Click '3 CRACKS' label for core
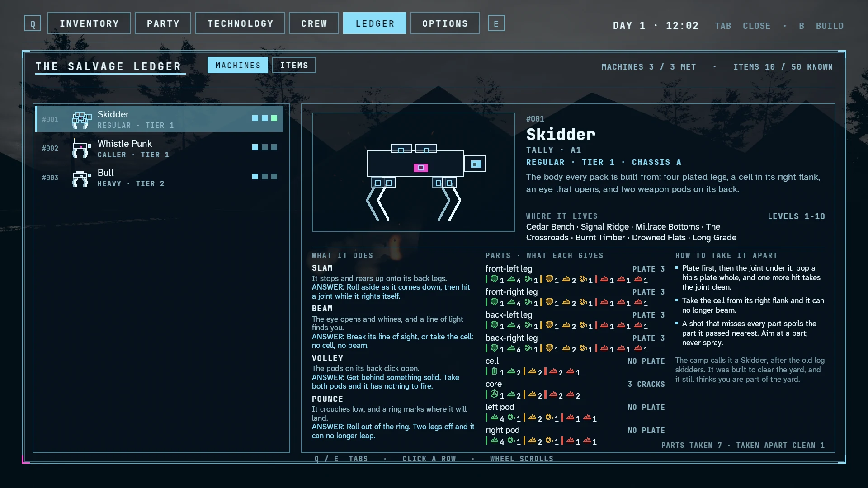868x488 pixels. (x=646, y=384)
